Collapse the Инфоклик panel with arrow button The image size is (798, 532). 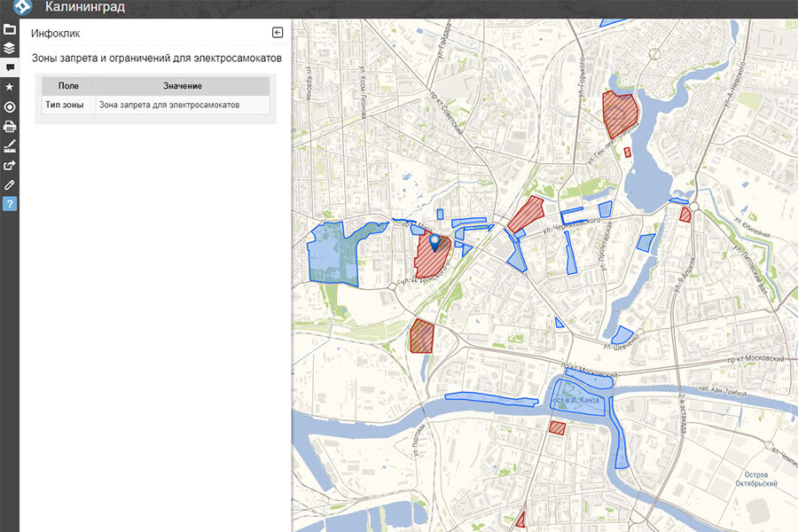278,33
